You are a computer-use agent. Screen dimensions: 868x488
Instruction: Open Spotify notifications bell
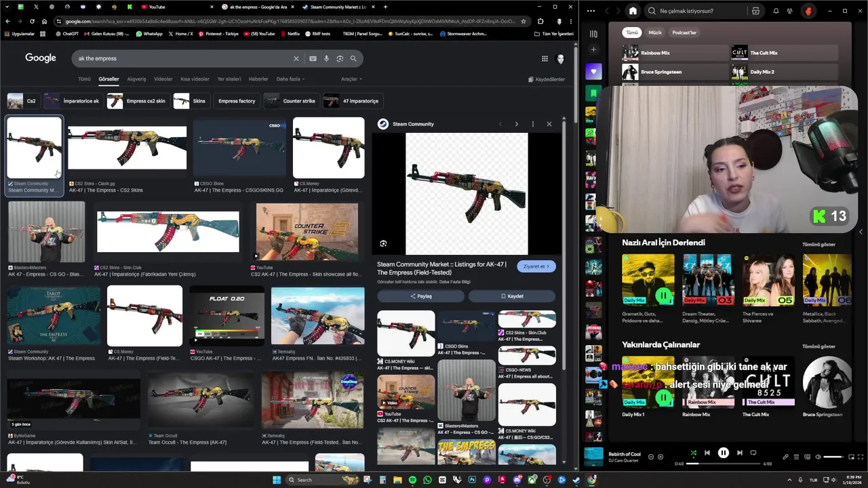tap(776, 11)
